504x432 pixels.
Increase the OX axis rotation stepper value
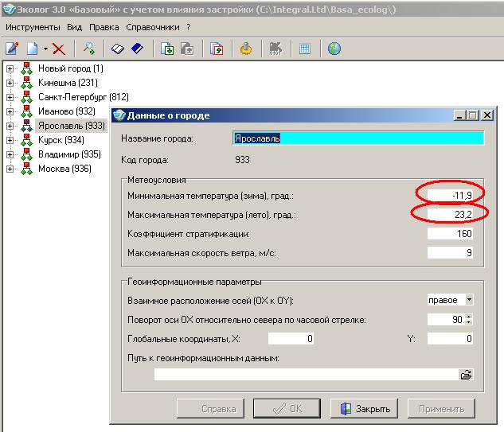point(469,316)
